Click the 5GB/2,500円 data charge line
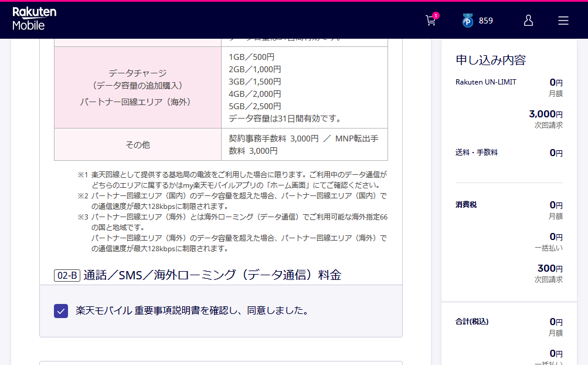 (255, 107)
